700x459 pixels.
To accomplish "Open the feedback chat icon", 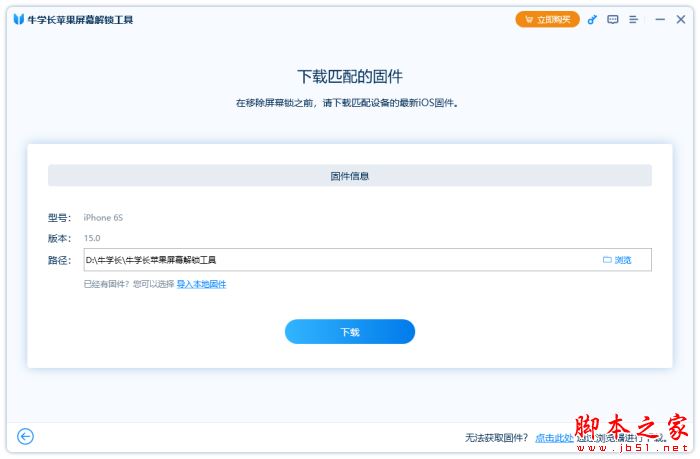I will [612, 20].
